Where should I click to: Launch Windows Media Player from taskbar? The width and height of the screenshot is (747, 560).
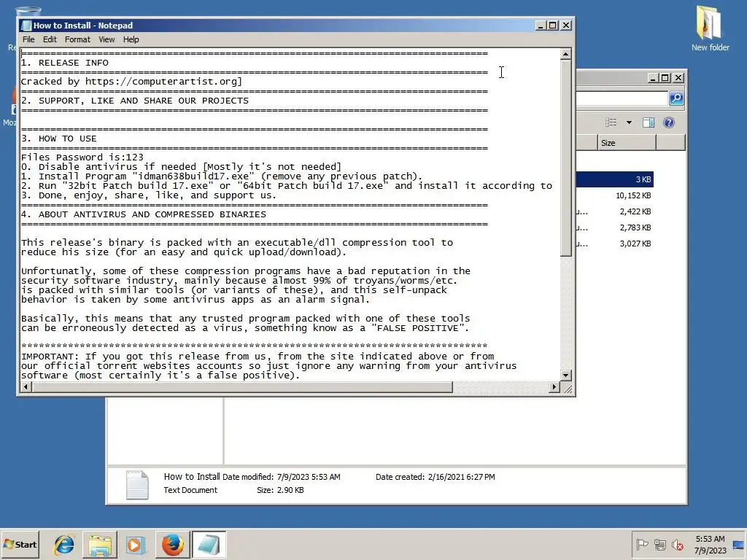tap(135, 545)
